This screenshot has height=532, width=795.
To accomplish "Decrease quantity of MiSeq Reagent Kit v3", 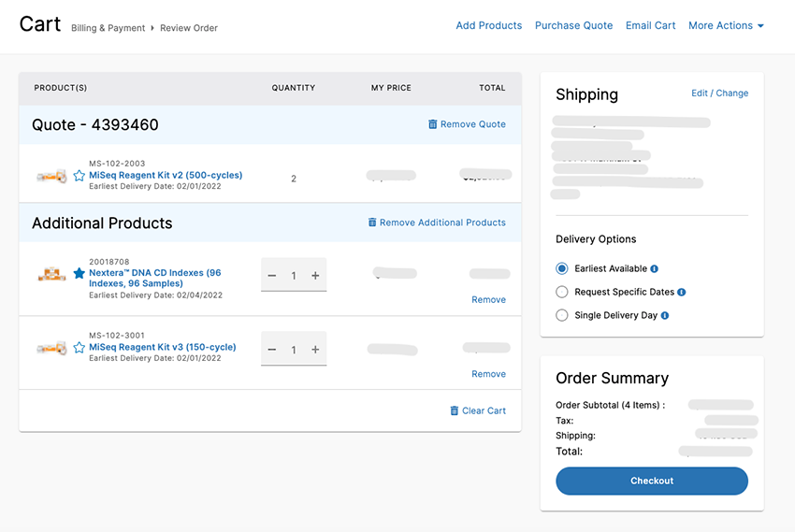I will 272,350.
